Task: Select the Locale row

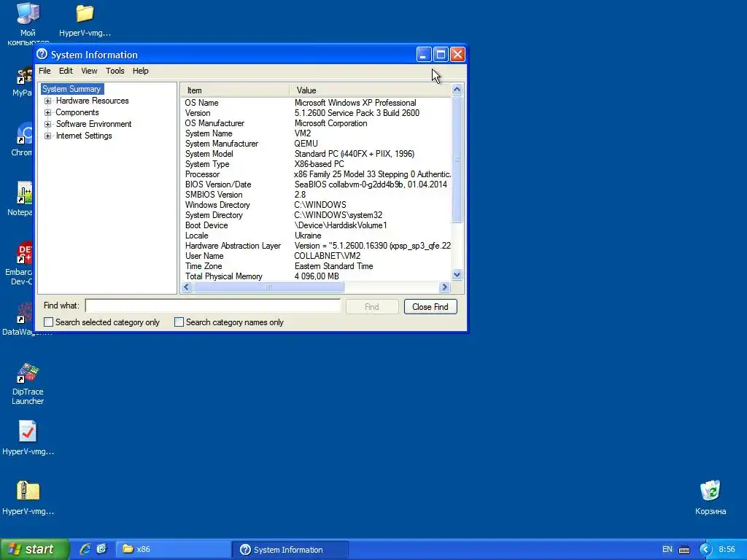Action: pos(316,236)
